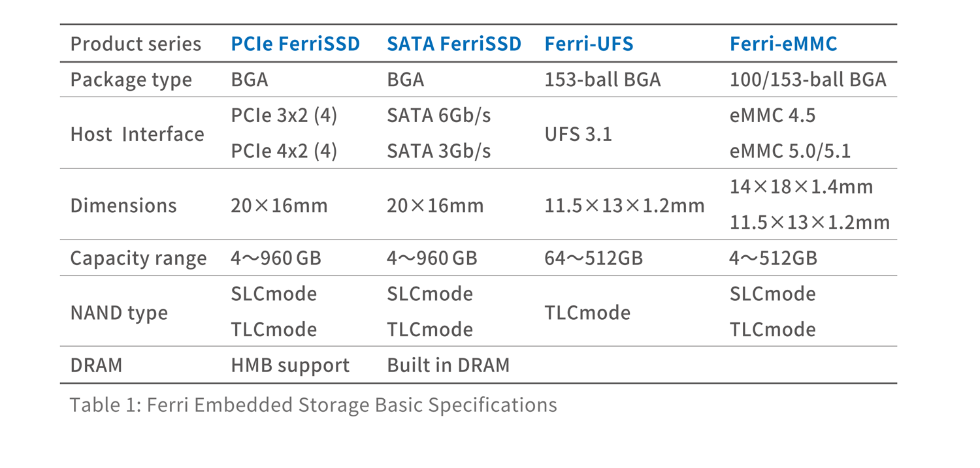Select the Dimensions row label
Screen dimensions: 980x468
(123, 206)
